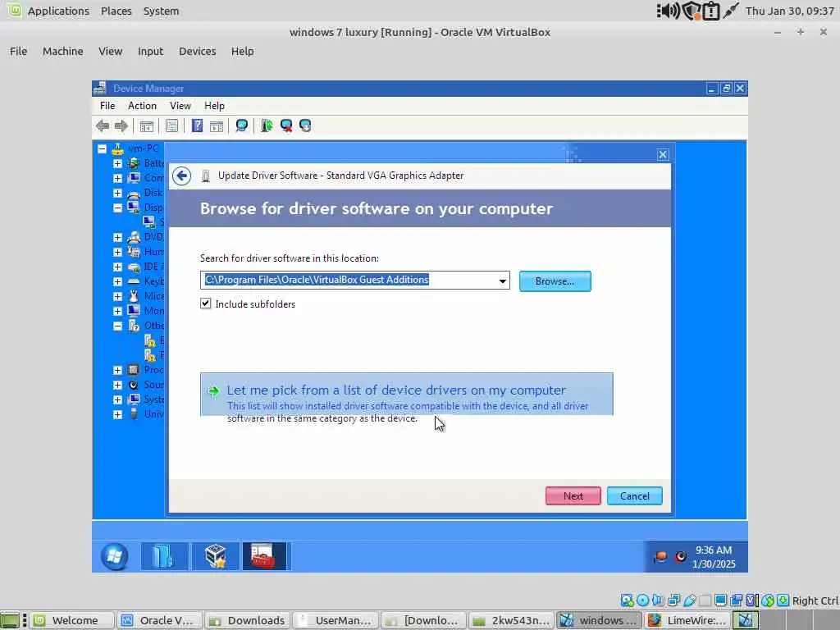This screenshot has height=630, width=840.
Task: Click the Scan for hardware changes toolbar icon
Action: 242,126
